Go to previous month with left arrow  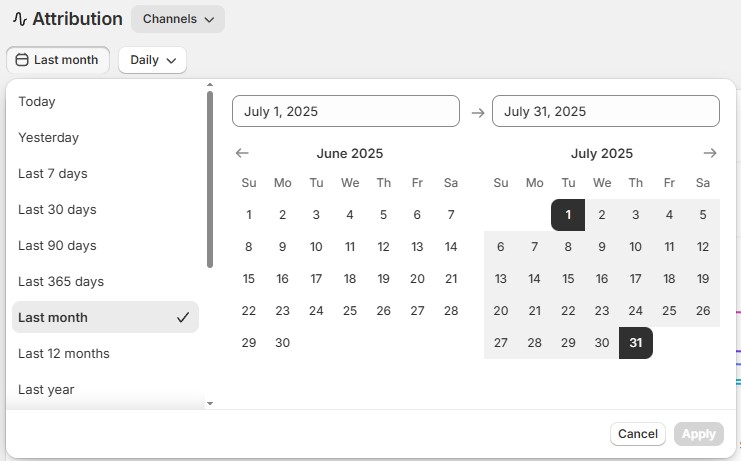point(242,153)
